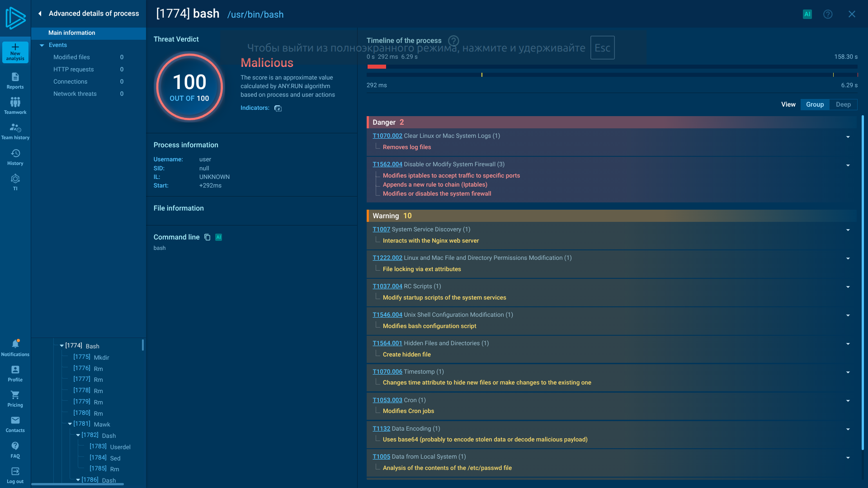The image size is (868, 488).
Task: Expand T1070.006 Timestomp row
Action: click(848, 372)
